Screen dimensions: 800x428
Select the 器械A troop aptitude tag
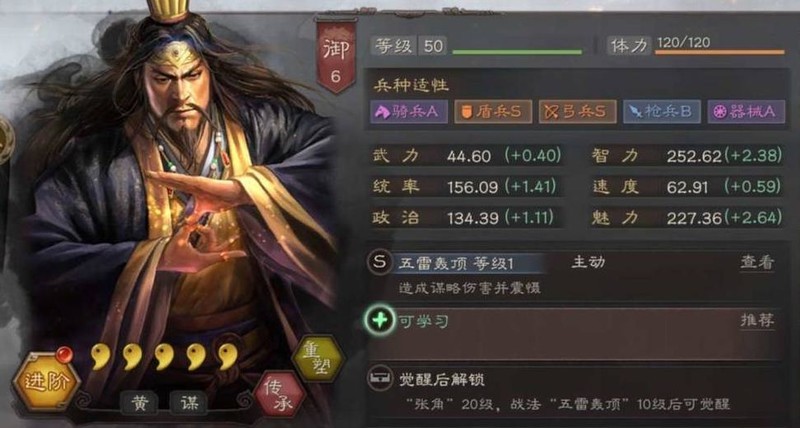[x=746, y=111]
